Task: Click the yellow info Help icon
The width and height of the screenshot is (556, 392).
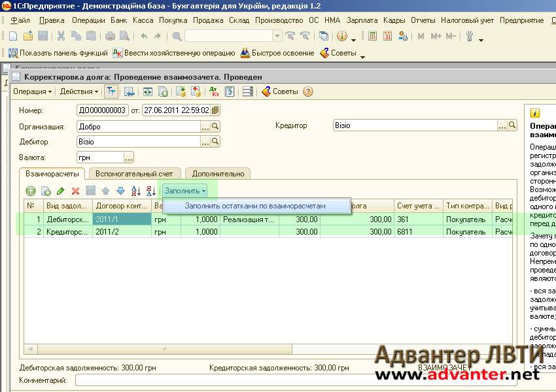Action: point(342,36)
